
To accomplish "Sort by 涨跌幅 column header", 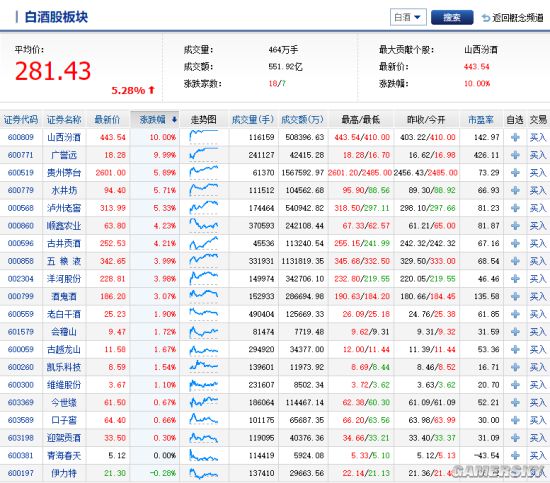I will tap(155, 120).
